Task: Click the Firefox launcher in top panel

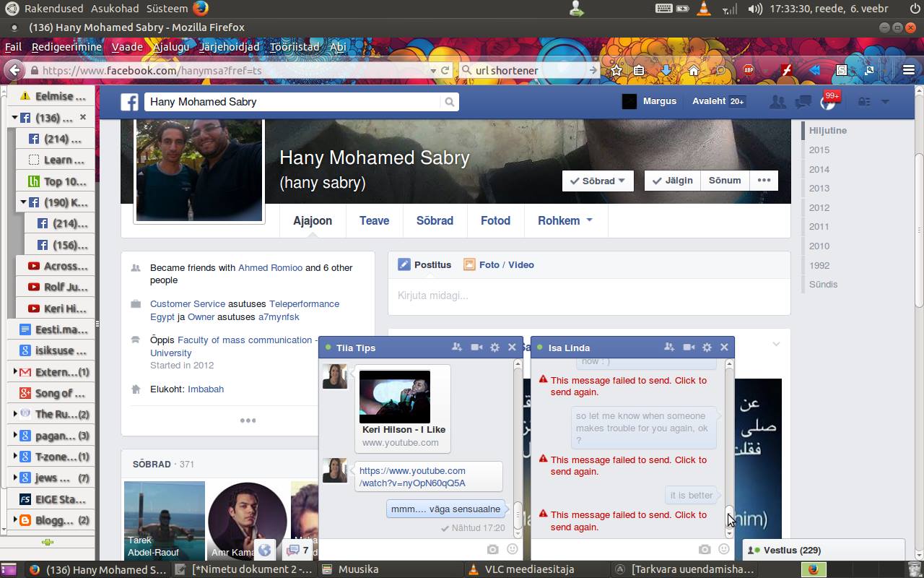Action: point(201,9)
